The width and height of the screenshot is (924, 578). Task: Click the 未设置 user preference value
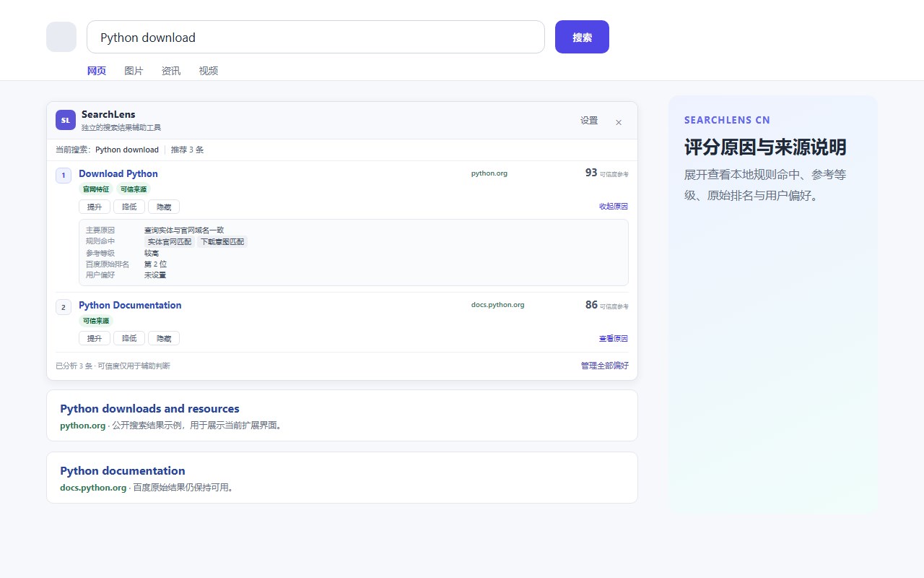[x=155, y=275]
